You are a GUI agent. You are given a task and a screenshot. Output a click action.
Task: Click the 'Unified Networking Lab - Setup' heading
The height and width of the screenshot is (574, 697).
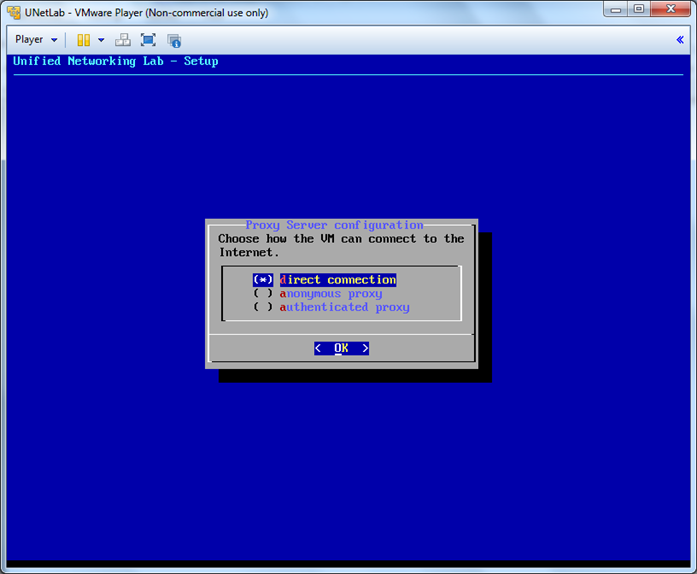point(116,61)
